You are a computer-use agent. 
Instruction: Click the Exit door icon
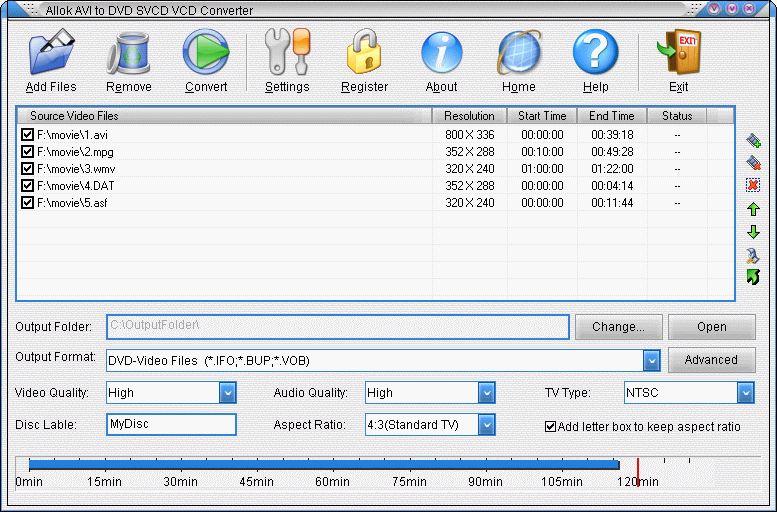click(x=678, y=52)
